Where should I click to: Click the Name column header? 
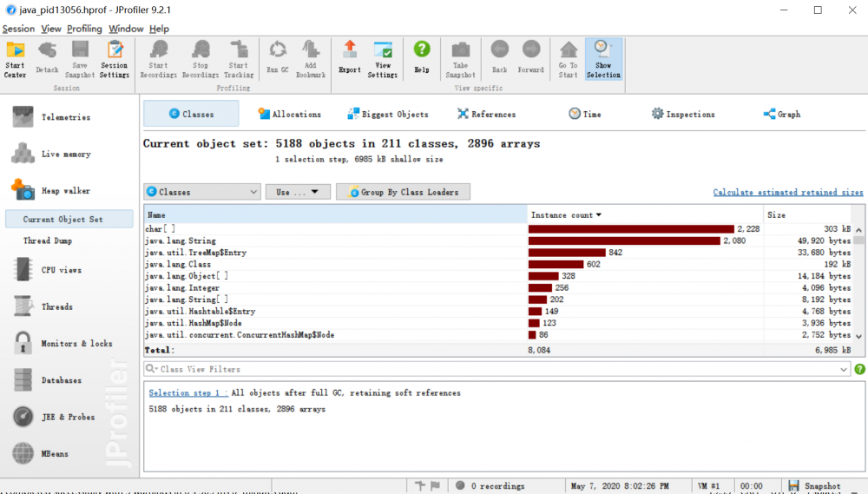(335, 215)
